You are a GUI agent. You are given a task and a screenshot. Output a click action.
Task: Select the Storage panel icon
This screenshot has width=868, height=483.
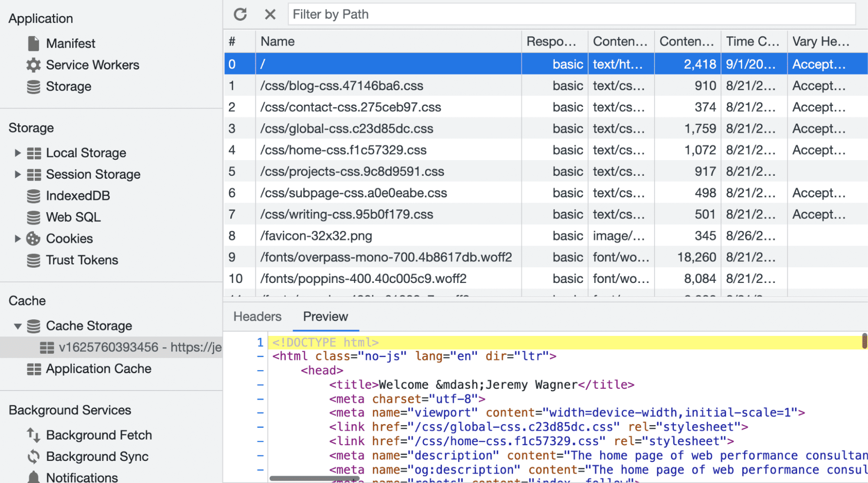pos(33,86)
